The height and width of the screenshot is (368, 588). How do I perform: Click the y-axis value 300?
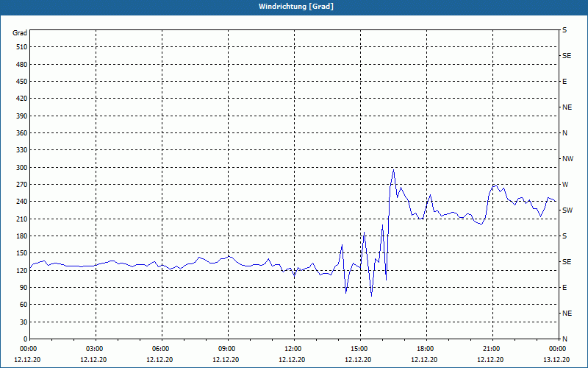tap(22, 168)
